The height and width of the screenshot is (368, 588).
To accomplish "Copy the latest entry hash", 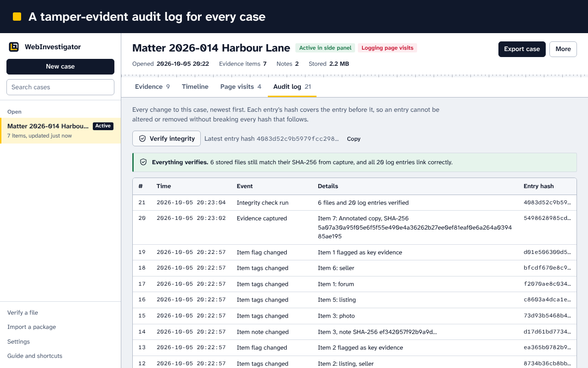I will [354, 139].
